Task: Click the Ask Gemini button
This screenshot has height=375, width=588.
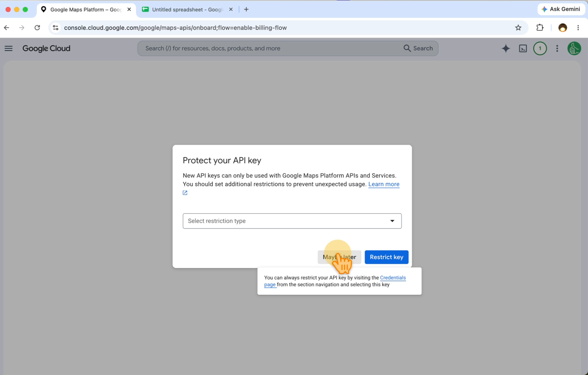Action: (x=561, y=9)
